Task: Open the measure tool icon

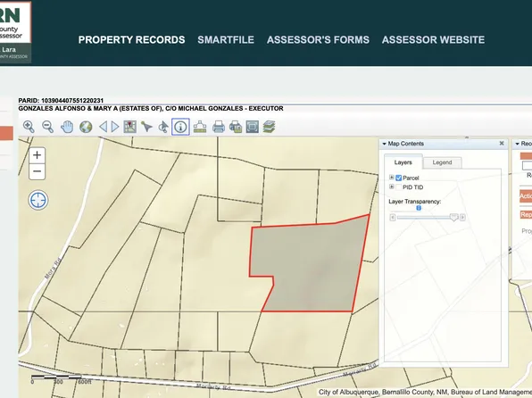Action: click(x=200, y=127)
